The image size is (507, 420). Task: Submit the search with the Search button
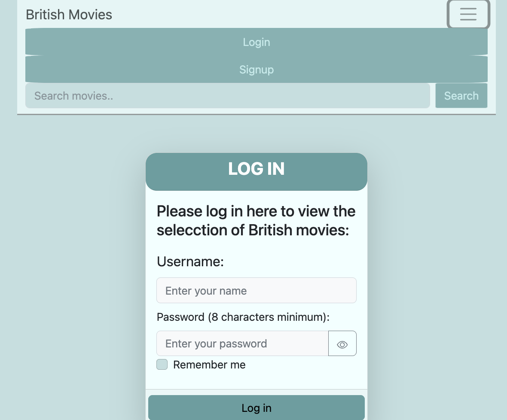coord(461,95)
